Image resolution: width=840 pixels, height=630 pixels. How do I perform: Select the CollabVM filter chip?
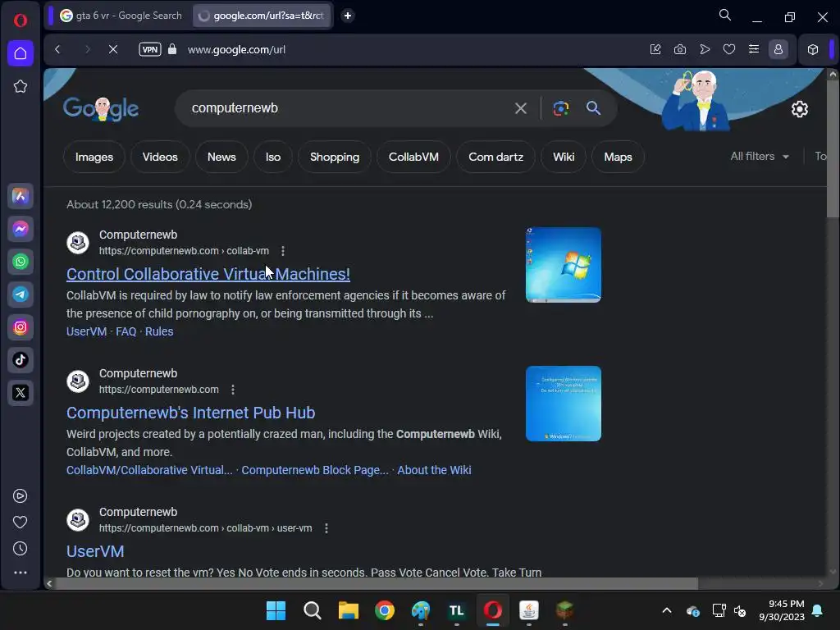(413, 157)
